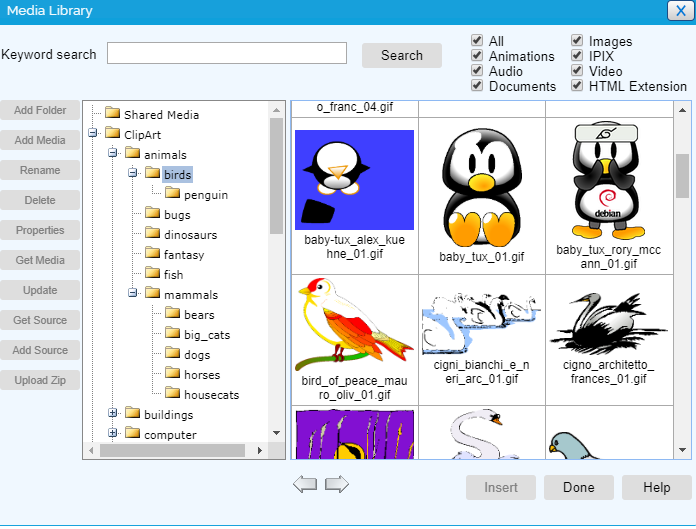The image size is (696, 529).
Task: Click the horses folder icon
Action: click(173, 373)
